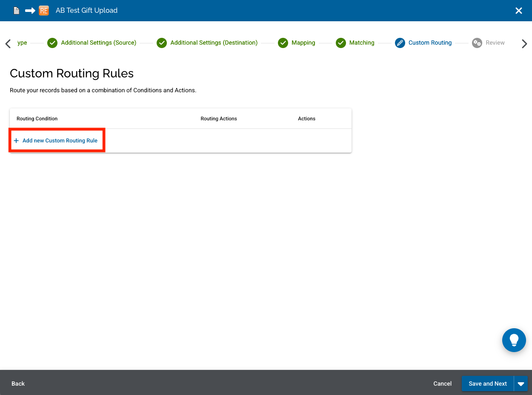The image size is (532, 395).
Task: Jump to the Review step
Action: [495, 43]
